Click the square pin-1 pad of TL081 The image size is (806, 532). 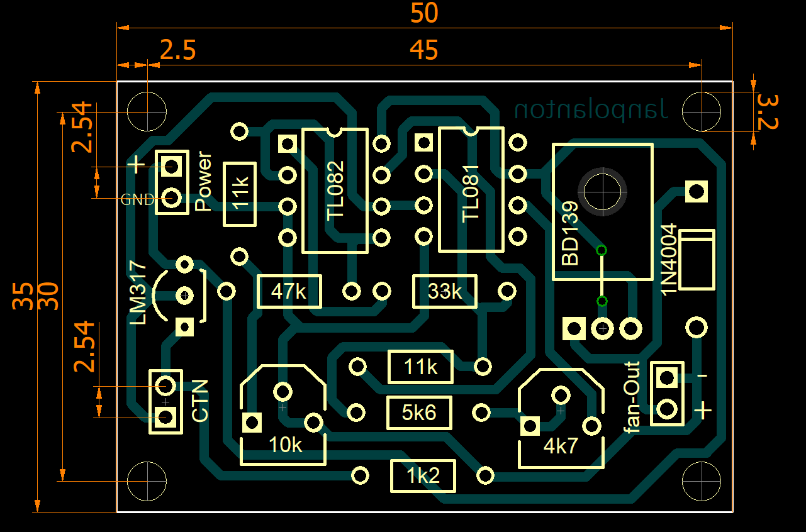424,143
